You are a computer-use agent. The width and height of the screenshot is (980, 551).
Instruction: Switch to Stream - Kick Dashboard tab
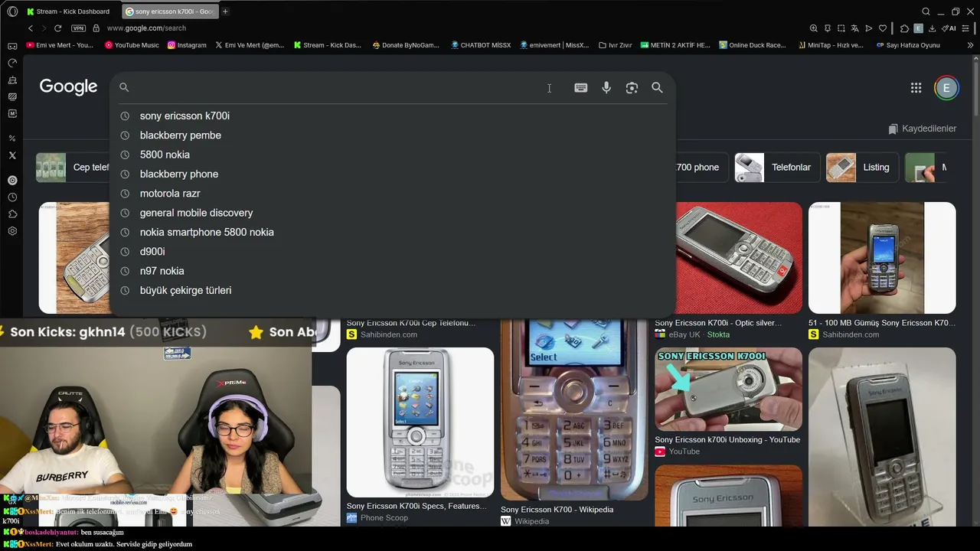click(x=70, y=11)
